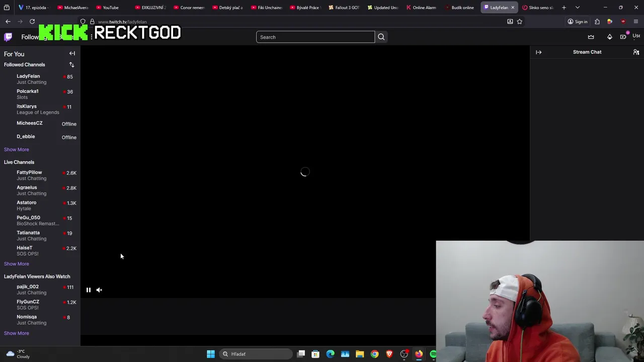644x362 pixels.
Task: Switch to the Conor tab
Action: (189, 8)
